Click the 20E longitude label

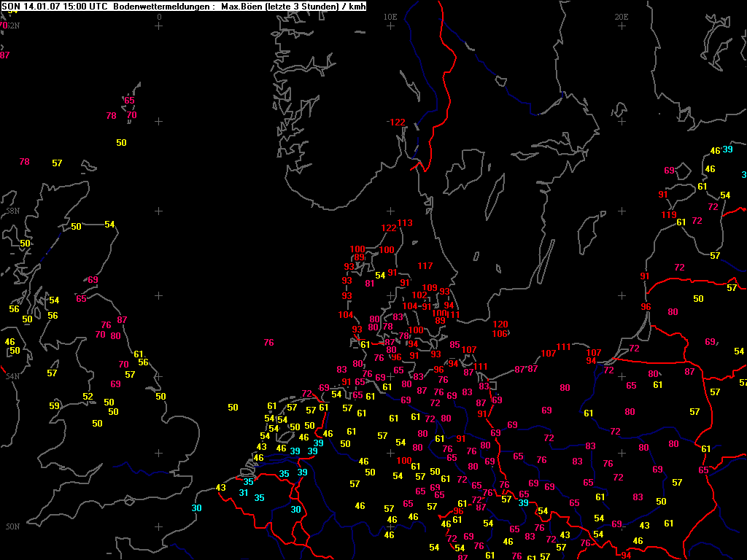pyautogui.click(x=622, y=16)
